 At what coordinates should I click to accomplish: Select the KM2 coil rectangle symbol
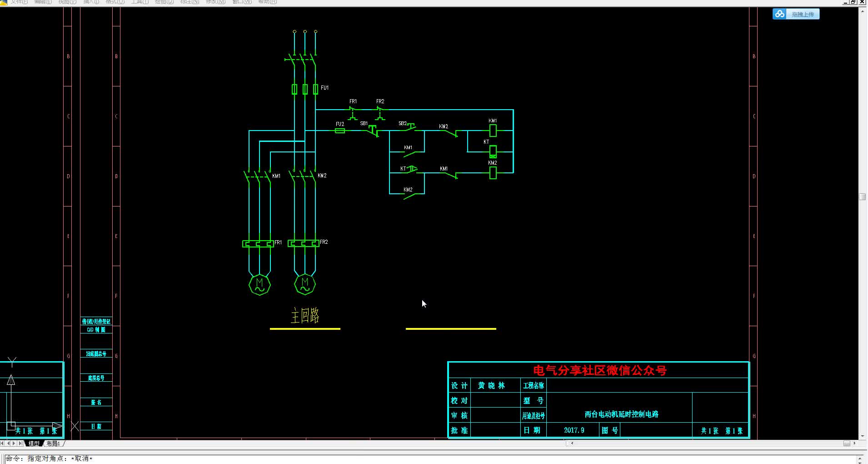(493, 173)
